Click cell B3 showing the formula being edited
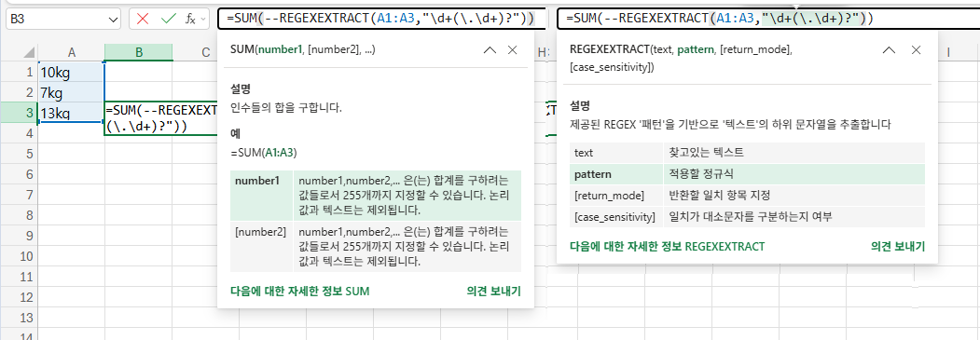Viewport: 980px width, 340px height. [x=161, y=118]
